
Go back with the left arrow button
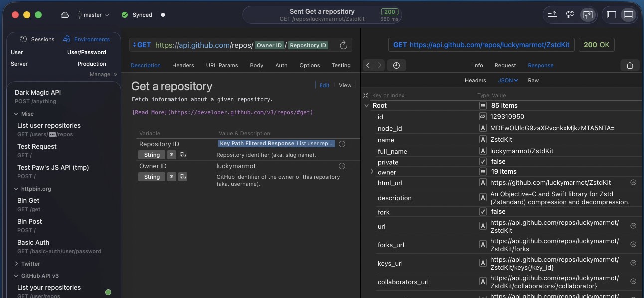click(368, 65)
